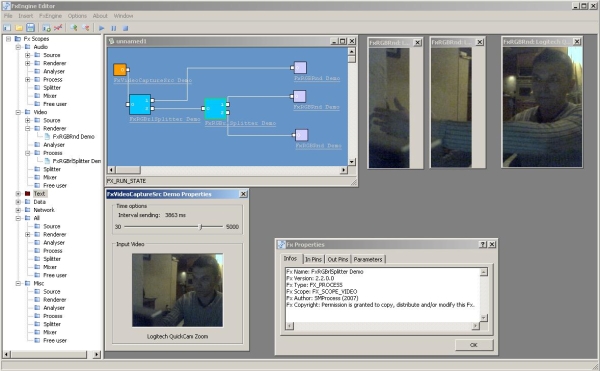Viewport: 600px width, 371px height.
Task: Collapse the Renderer folder under Video
Action: click(x=28, y=129)
